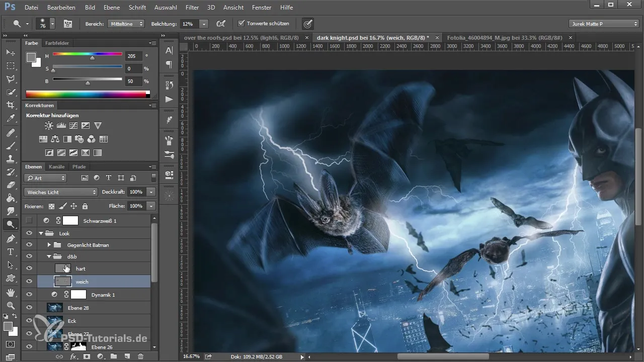Select the Crop tool
This screenshot has height=362, width=644.
[10, 105]
